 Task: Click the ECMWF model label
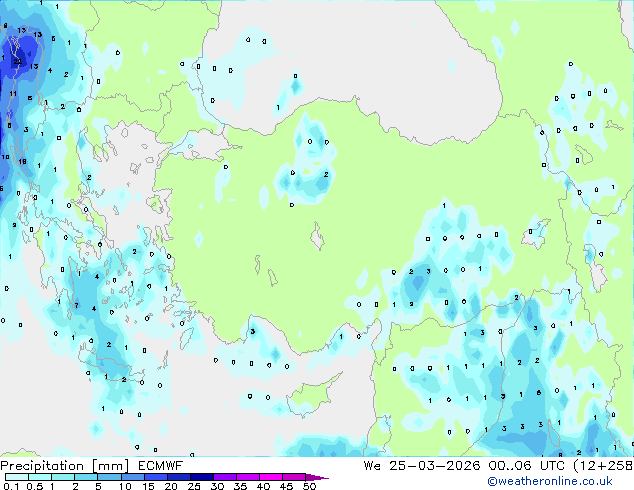(x=161, y=466)
